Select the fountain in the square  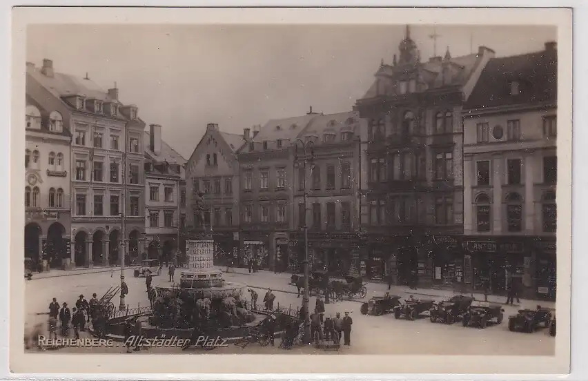[x=202, y=290]
